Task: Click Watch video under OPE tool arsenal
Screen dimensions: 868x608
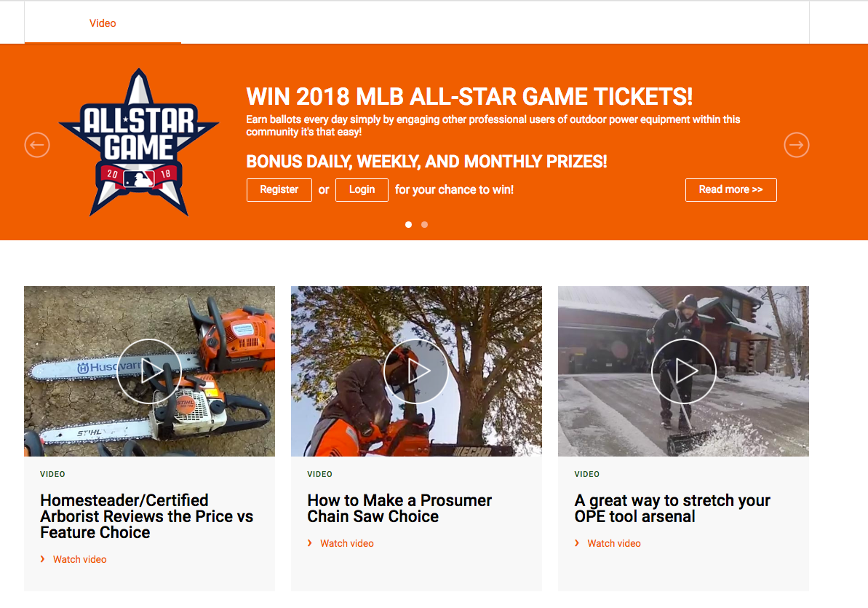Action: [x=614, y=543]
